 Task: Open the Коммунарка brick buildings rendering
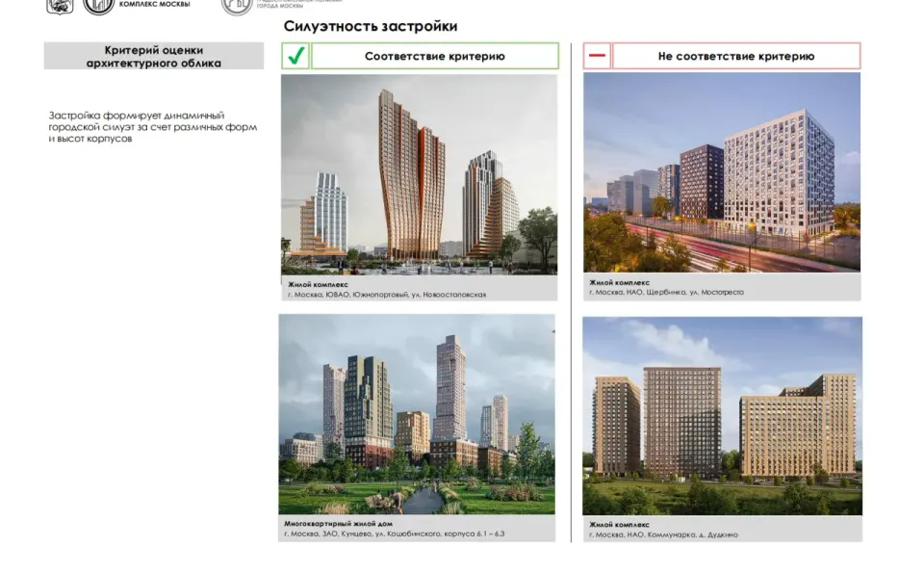pyautogui.click(x=723, y=416)
